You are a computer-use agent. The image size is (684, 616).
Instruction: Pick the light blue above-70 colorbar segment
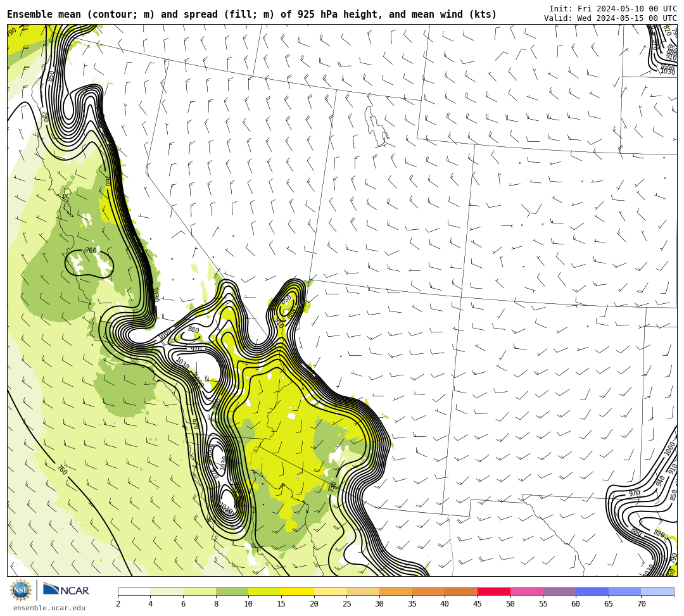click(x=657, y=591)
